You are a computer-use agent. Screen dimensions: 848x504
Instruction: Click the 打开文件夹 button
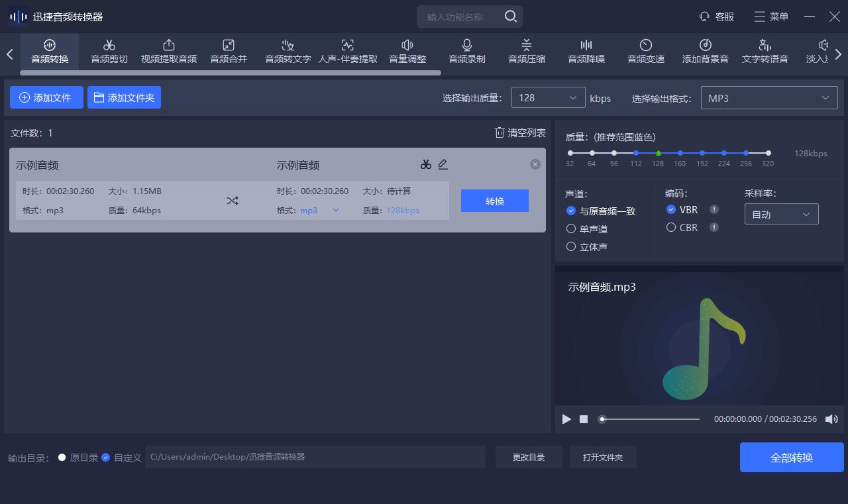pos(603,457)
